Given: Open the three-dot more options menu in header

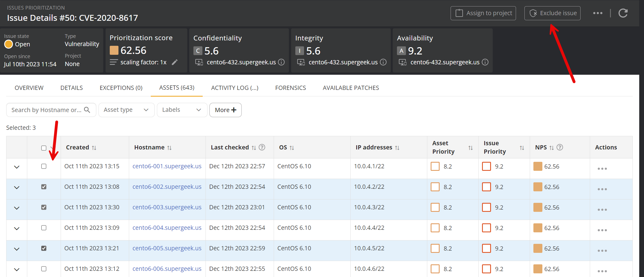Looking at the screenshot, I should (x=598, y=13).
